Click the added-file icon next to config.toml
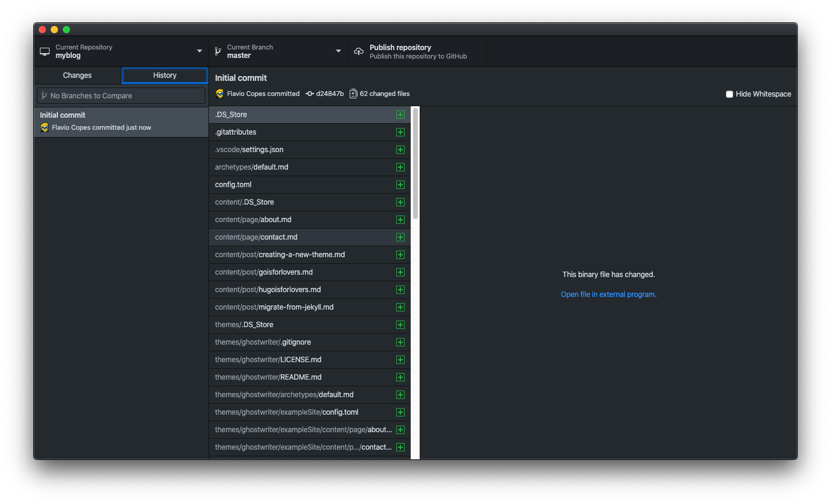This screenshot has width=831, height=504. (x=400, y=185)
